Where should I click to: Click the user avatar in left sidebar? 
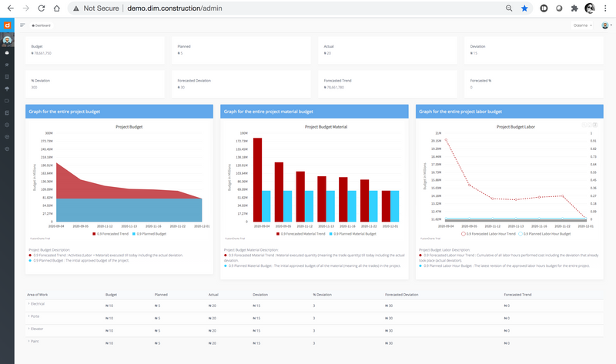click(7, 39)
